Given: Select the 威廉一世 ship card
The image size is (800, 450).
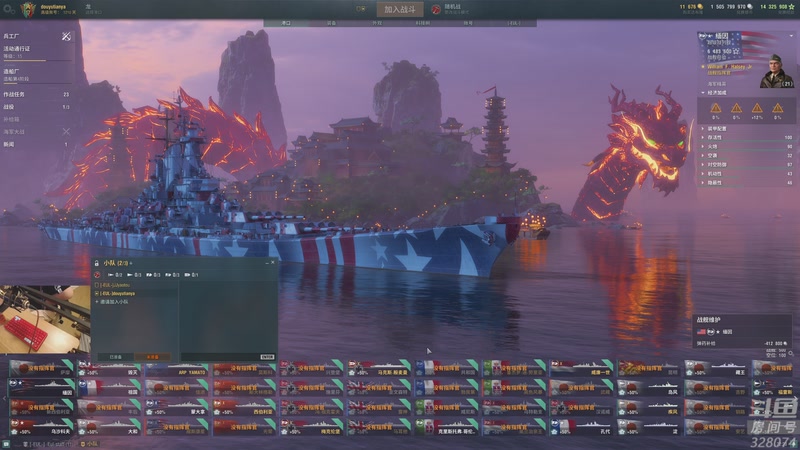Looking at the screenshot, I should (x=581, y=368).
